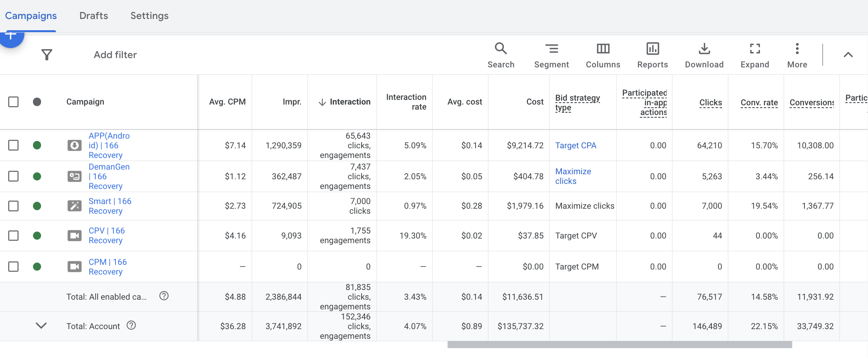Toggle the select-all header checkbox
The image size is (868, 357).
tap(14, 102)
